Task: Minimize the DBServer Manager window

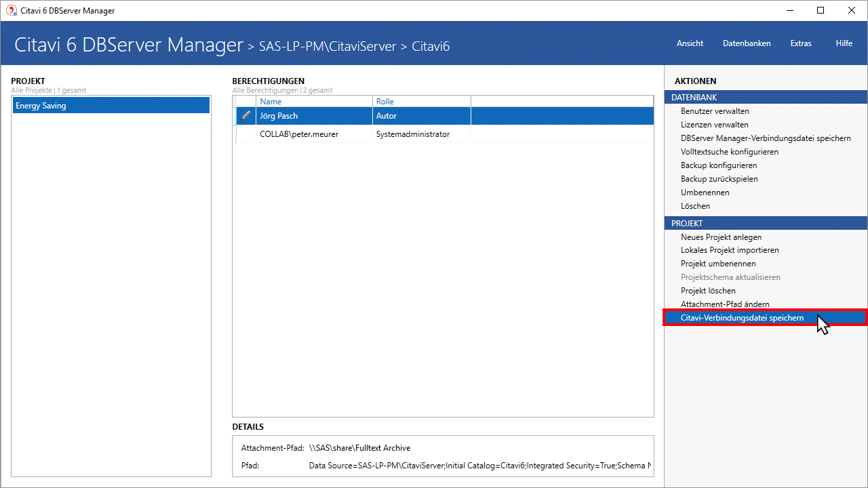Action: (789, 11)
